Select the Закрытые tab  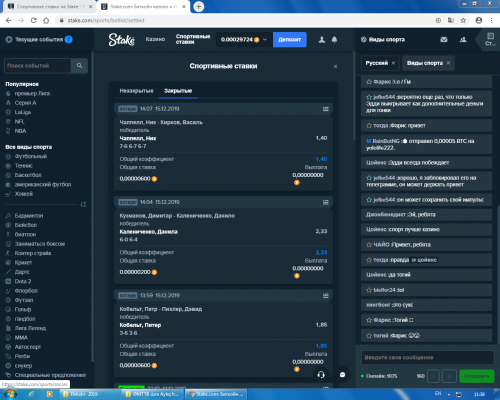tap(178, 91)
